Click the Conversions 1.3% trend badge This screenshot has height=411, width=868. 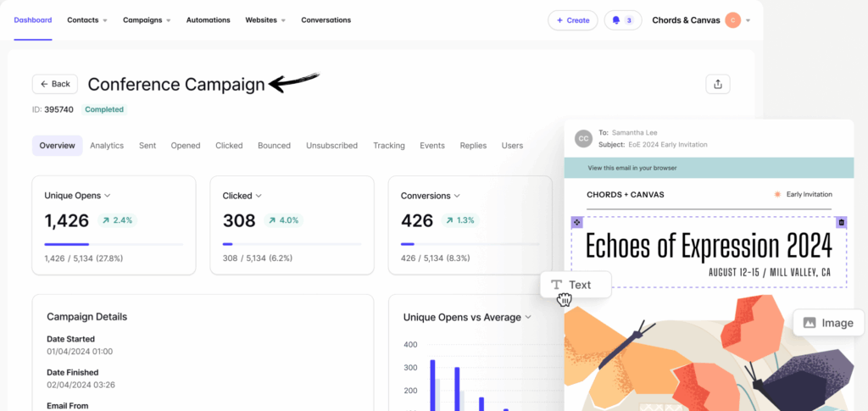[460, 220]
